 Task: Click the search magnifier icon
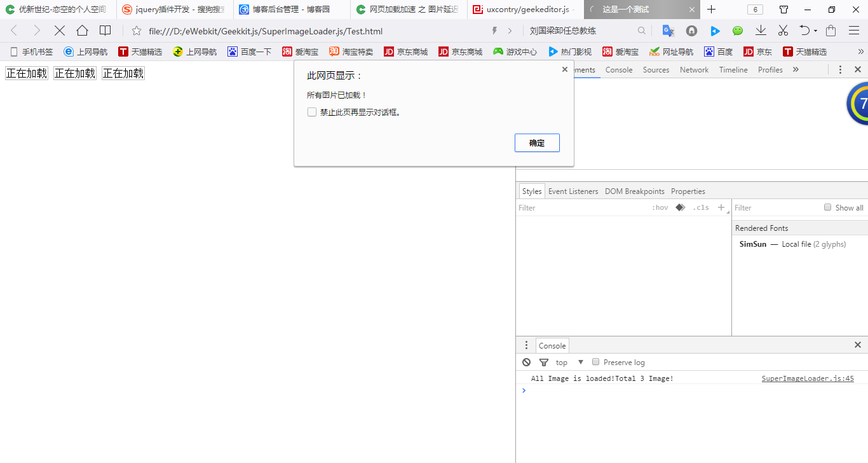(642, 31)
